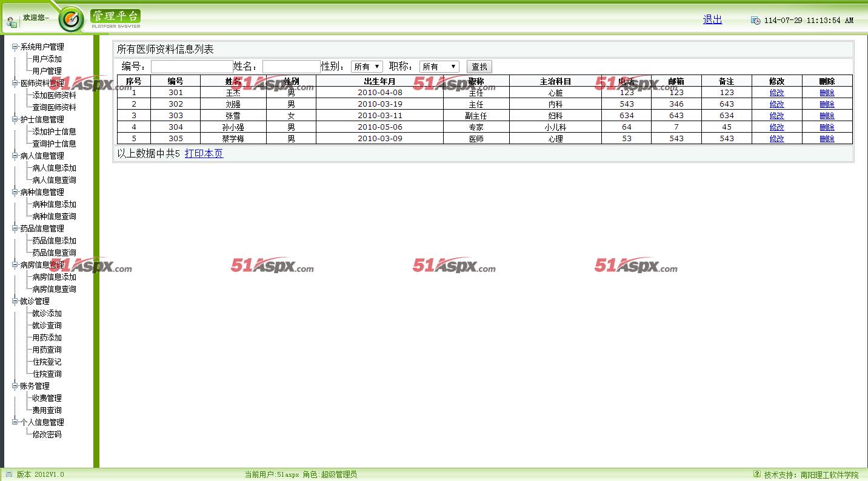Click 删除 for doctor 刘强

[827, 104]
